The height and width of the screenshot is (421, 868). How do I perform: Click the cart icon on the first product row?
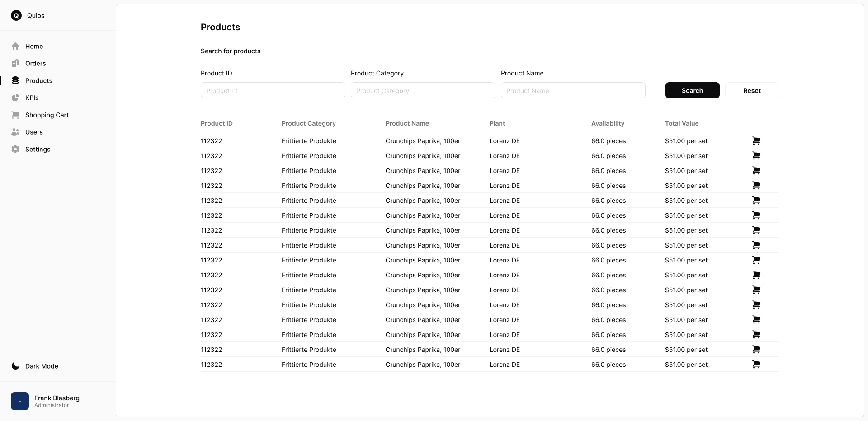tap(756, 140)
